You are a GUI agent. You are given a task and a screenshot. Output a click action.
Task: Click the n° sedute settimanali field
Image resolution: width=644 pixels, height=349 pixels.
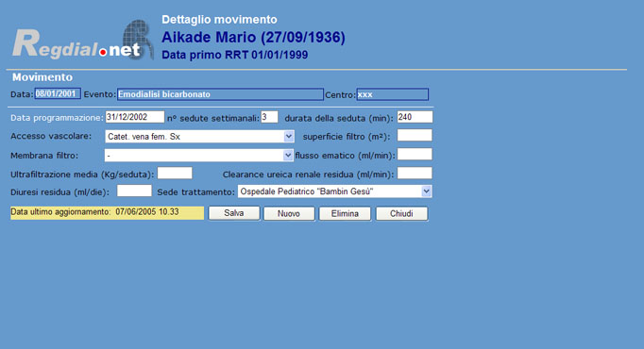coord(269,117)
